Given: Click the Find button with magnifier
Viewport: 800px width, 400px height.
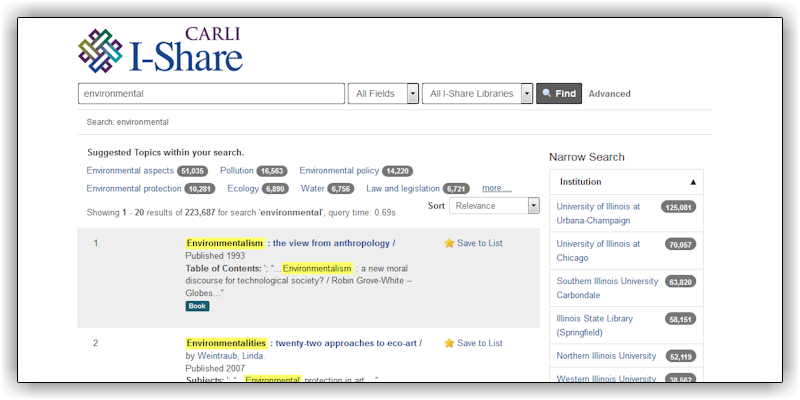Looking at the screenshot, I should (x=558, y=94).
